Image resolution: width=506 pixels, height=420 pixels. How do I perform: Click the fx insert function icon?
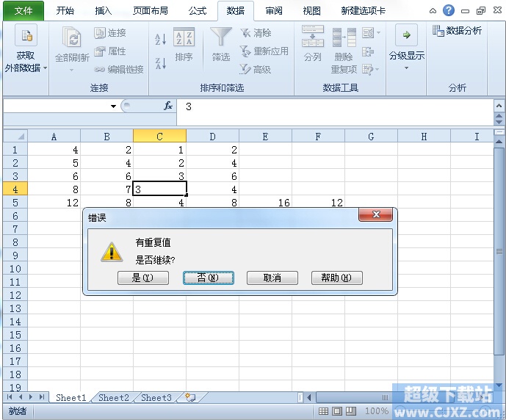coord(168,106)
